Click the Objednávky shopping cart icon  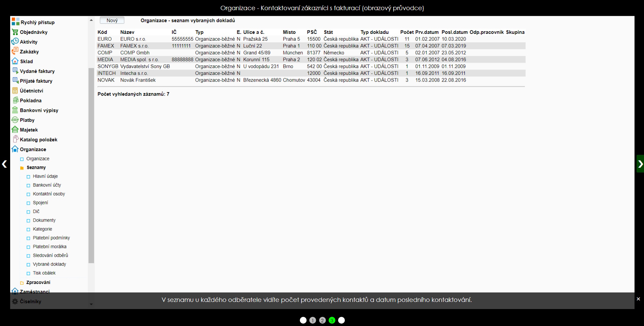pyautogui.click(x=15, y=32)
